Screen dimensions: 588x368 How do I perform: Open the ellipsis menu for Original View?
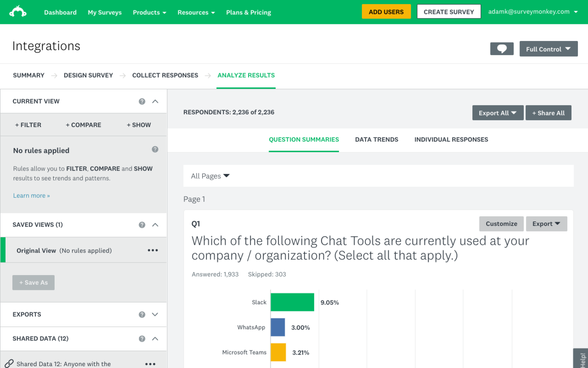pos(153,250)
